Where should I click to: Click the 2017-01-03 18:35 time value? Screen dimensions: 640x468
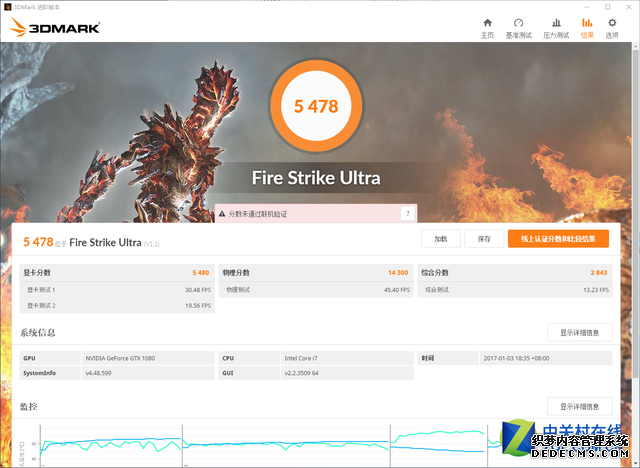tap(516, 358)
